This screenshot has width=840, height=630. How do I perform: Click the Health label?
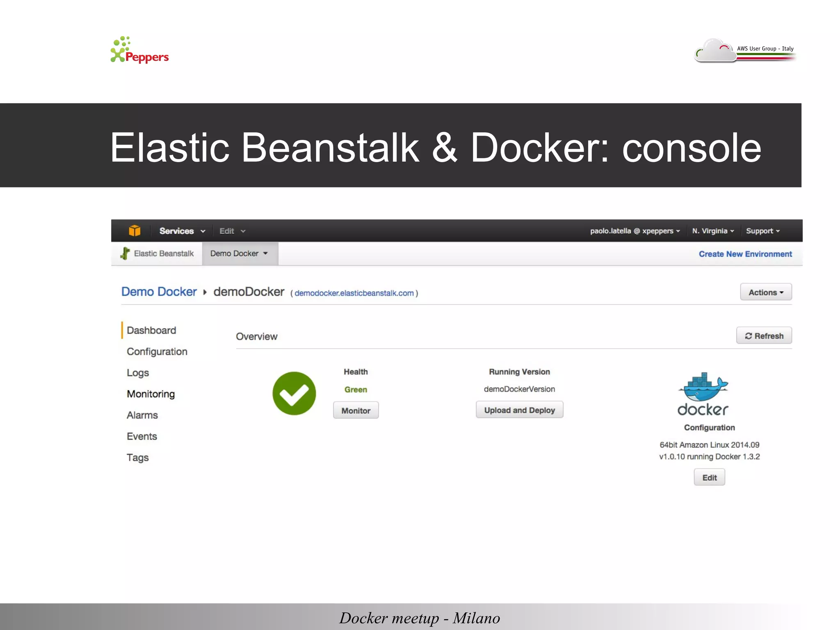pos(356,372)
